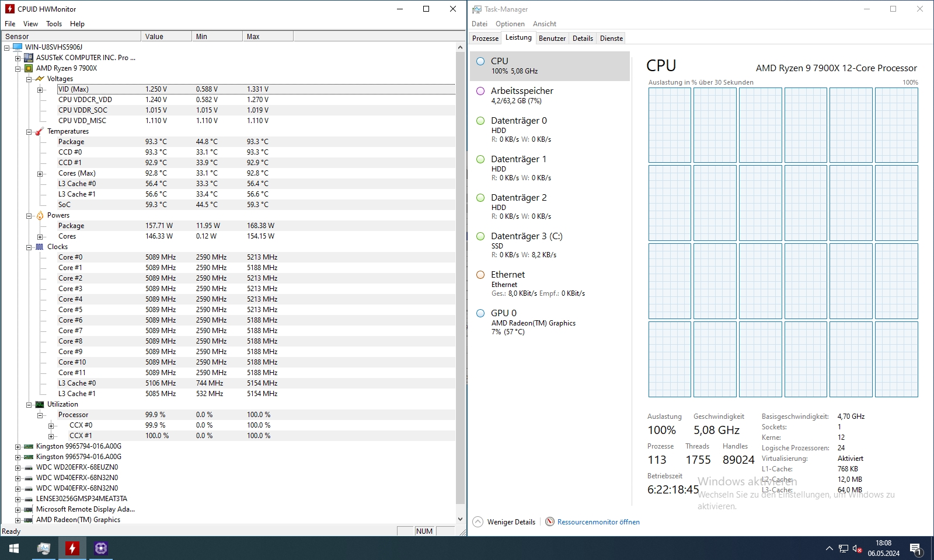Expand the VID (Max) row
This screenshot has height=560, width=934.
(x=40, y=89)
